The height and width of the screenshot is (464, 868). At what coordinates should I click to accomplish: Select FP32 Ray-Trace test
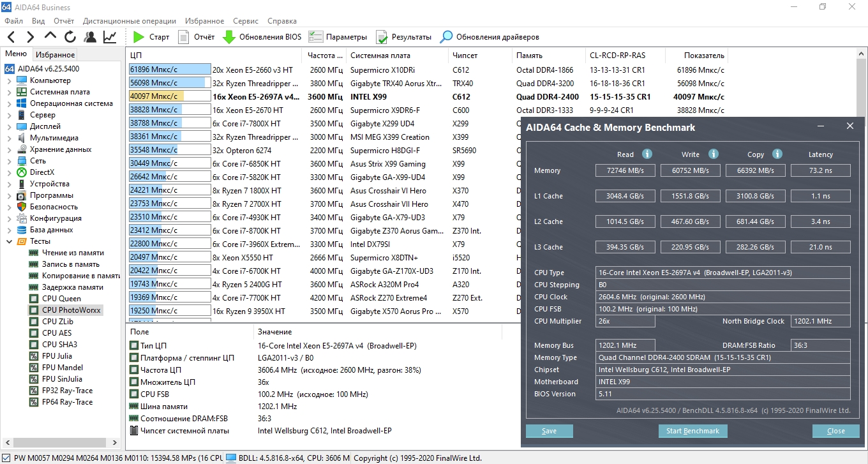point(67,391)
